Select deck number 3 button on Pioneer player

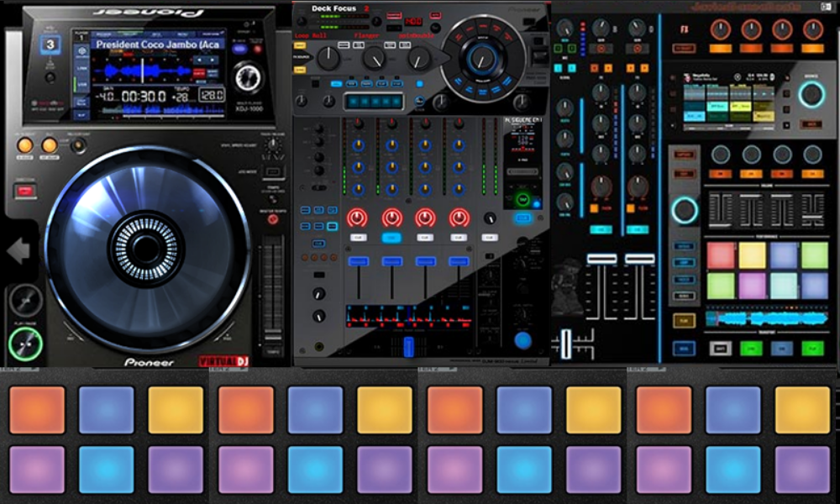point(50,45)
